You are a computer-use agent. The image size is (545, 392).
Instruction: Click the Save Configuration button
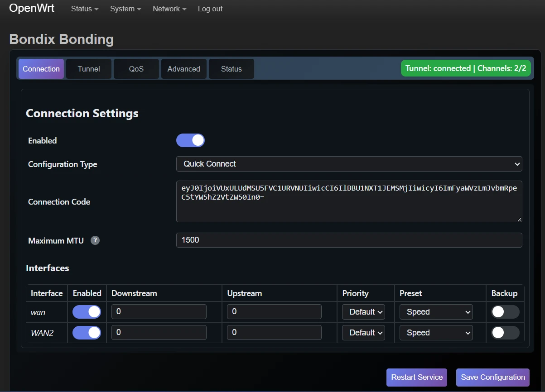tap(493, 377)
